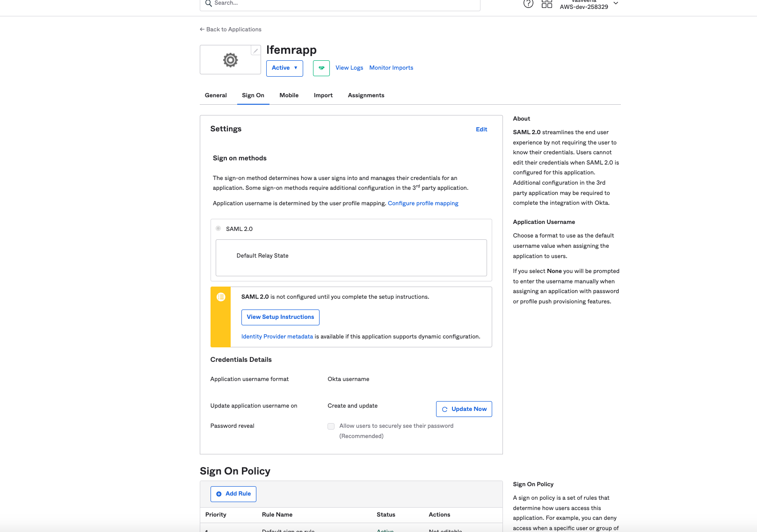Open the Import tab

point(323,95)
